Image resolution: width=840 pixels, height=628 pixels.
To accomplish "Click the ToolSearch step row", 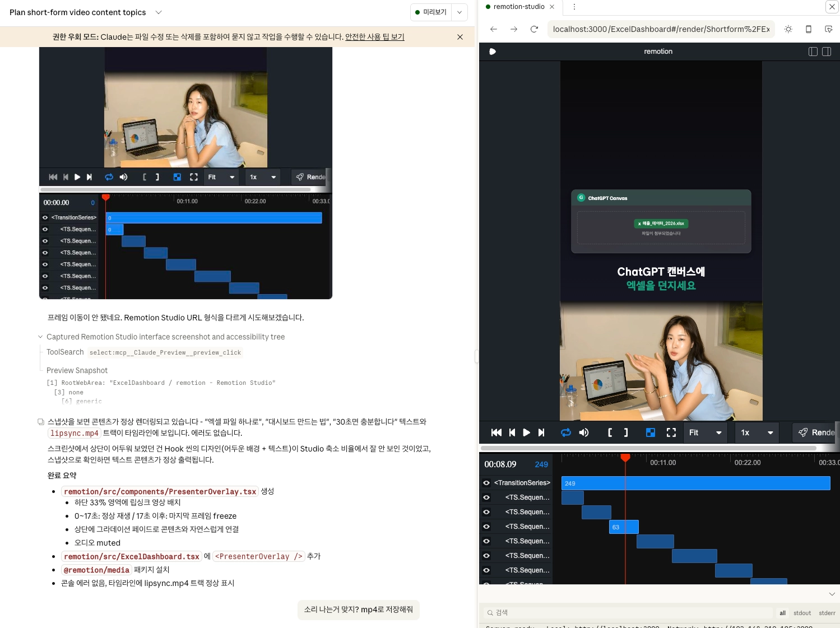I will coord(144,352).
